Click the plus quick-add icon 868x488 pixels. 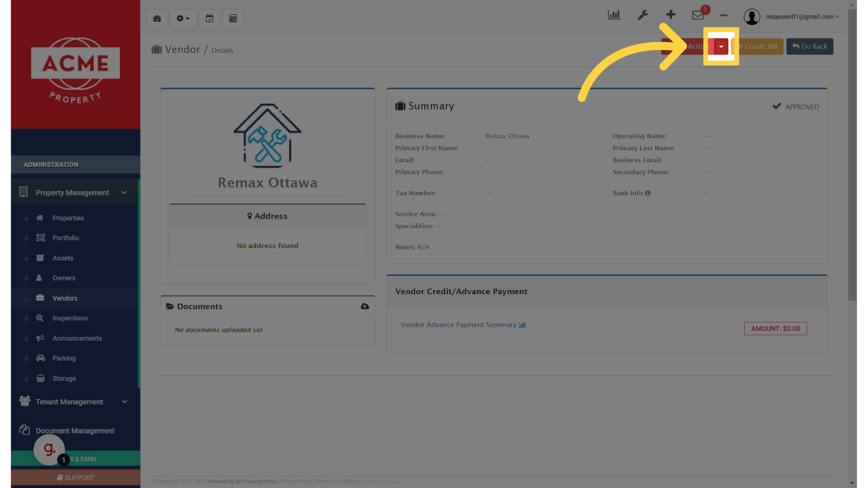coord(671,15)
